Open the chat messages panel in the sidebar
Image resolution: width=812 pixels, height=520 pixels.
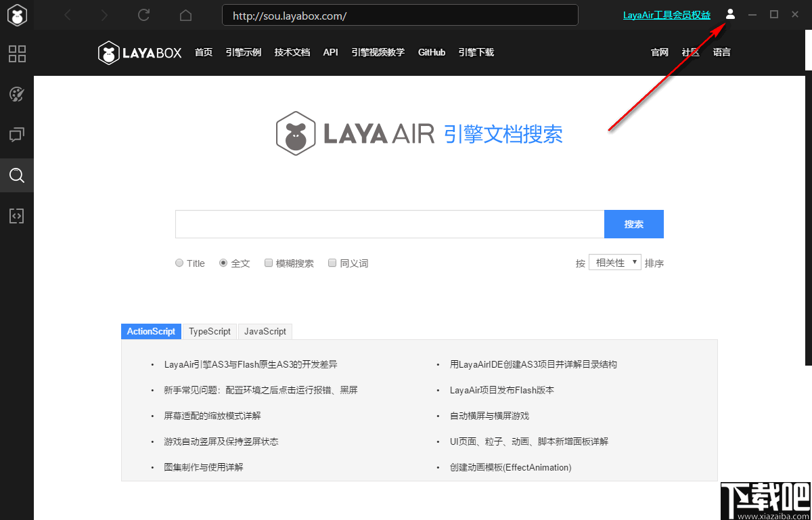pos(17,135)
